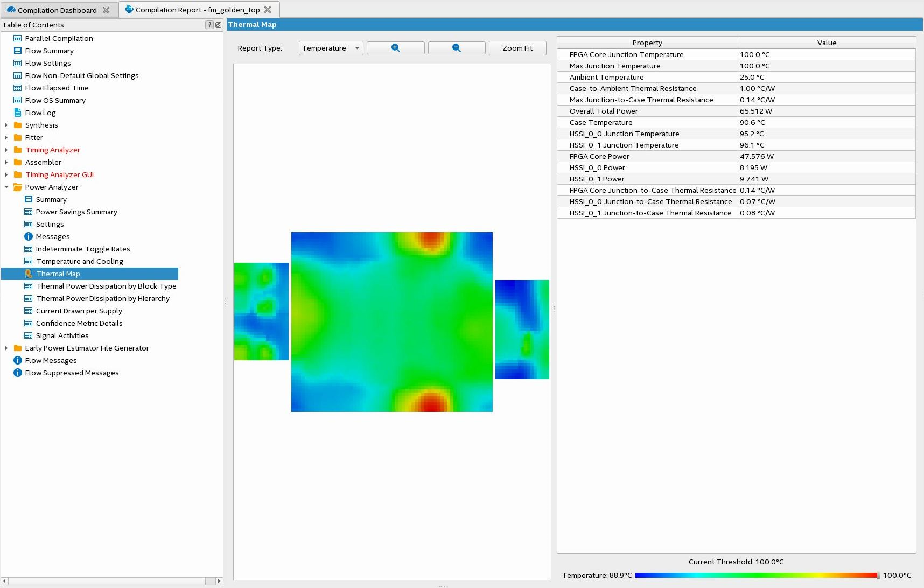924x588 pixels.
Task: Open the Parallel Compilation report icon
Action: [x=18, y=38]
